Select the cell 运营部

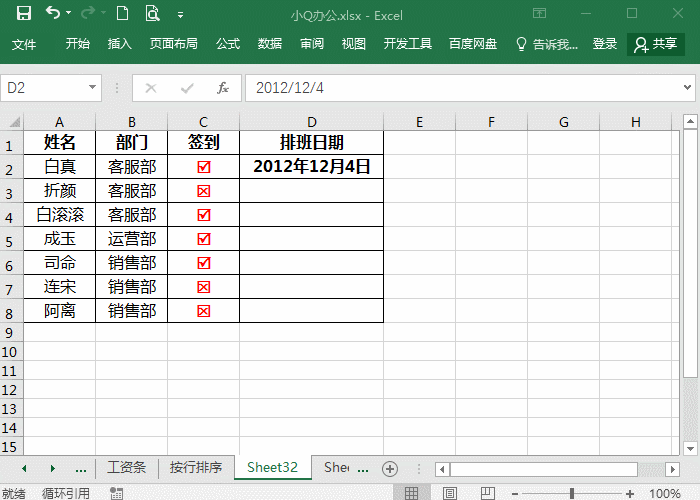(132, 239)
